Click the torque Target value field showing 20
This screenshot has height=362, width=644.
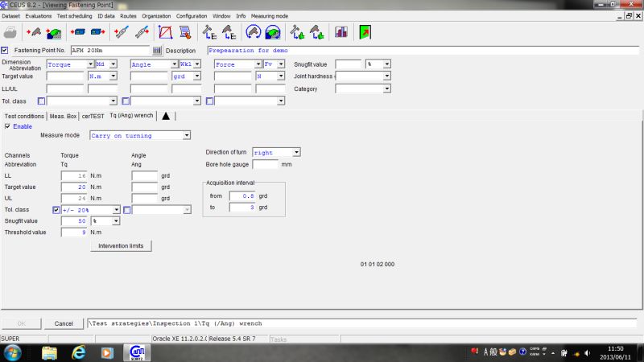point(74,187)
